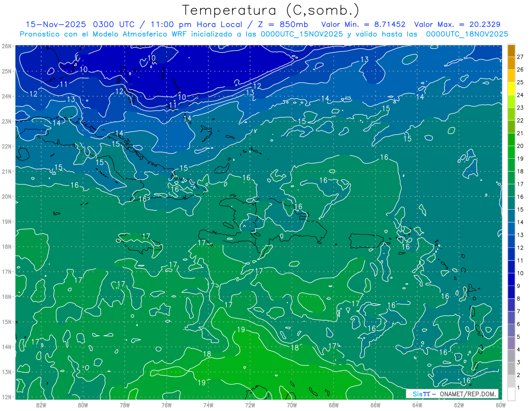Click the '64W' longitude axis label
Viewport: 532px width, 411px height.
click(417, 405)
